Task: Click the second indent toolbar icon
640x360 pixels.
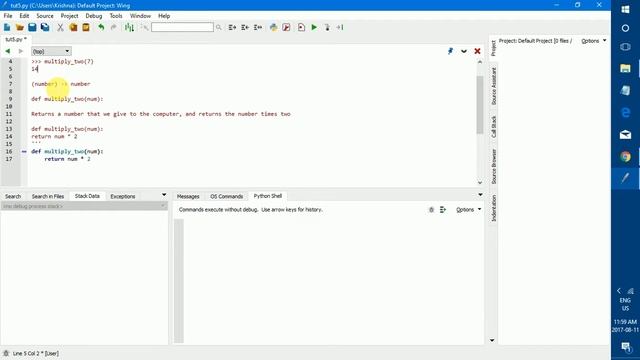Action: pos(245,27)
